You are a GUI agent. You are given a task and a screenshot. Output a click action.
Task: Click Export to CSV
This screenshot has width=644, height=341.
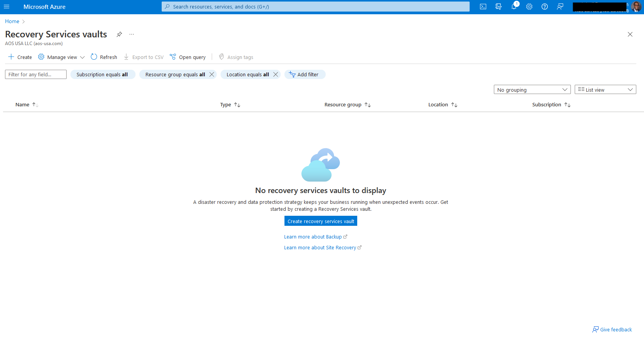tap(144, 57)
